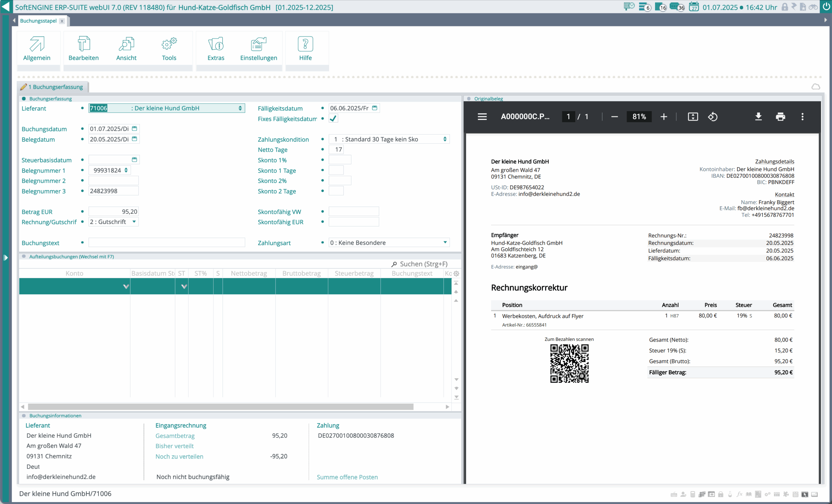Image resolution: width=832 pixels, height=504 pixels.
Task: Expand the Konto column dropdown chevron
Action: [x=126, y=287]
